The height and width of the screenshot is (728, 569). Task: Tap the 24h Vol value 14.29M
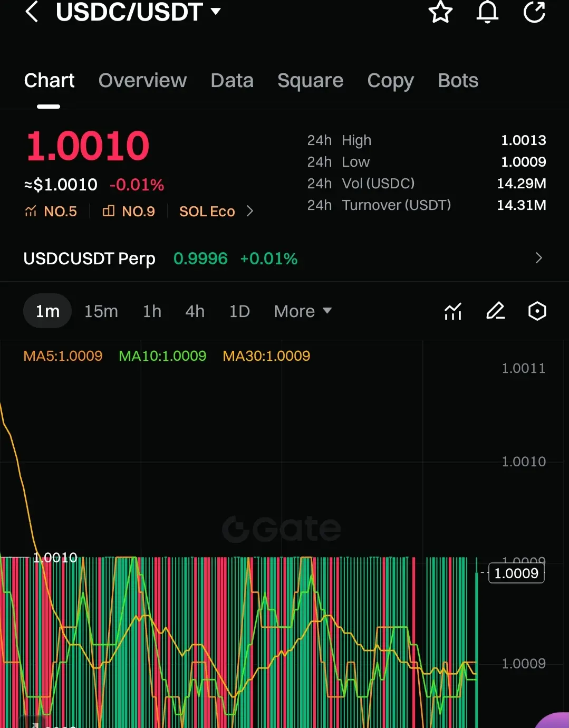point(521,184)
